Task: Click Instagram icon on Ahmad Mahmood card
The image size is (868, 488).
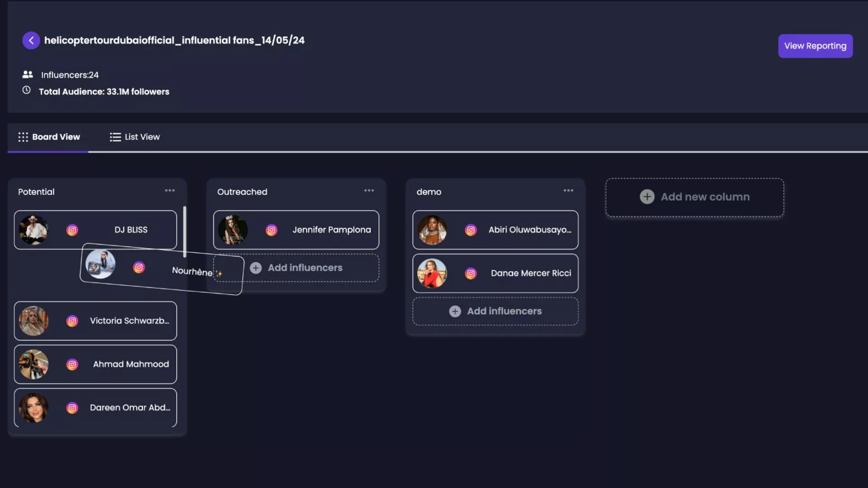Action: (x=72, y=364)
